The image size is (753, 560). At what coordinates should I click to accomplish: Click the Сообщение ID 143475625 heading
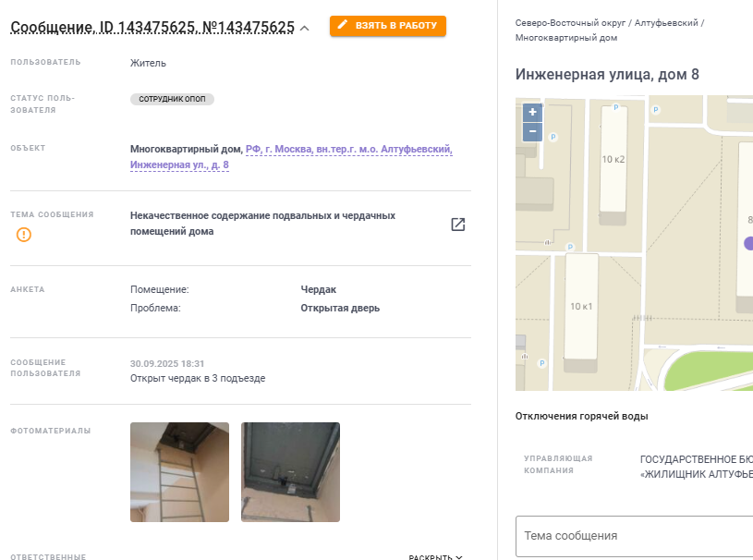[152, 28]
